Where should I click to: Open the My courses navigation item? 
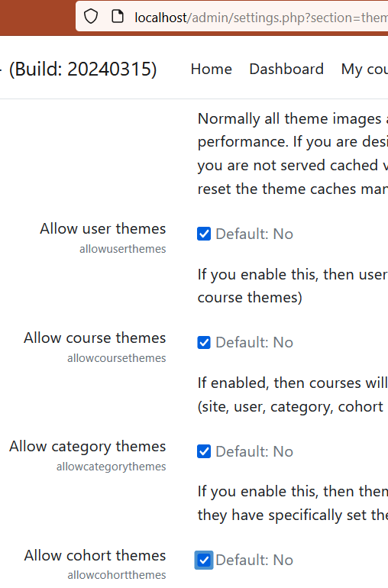[x=364, y=69]
